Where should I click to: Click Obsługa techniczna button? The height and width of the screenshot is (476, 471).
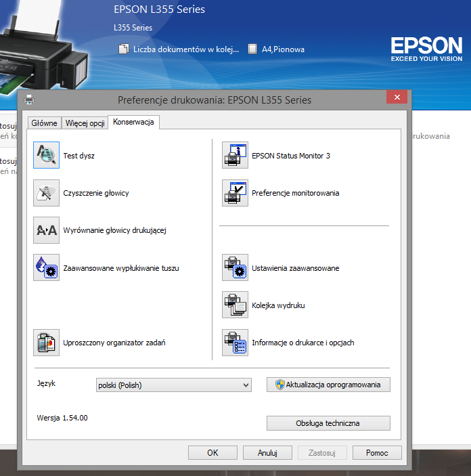point(328,423)
